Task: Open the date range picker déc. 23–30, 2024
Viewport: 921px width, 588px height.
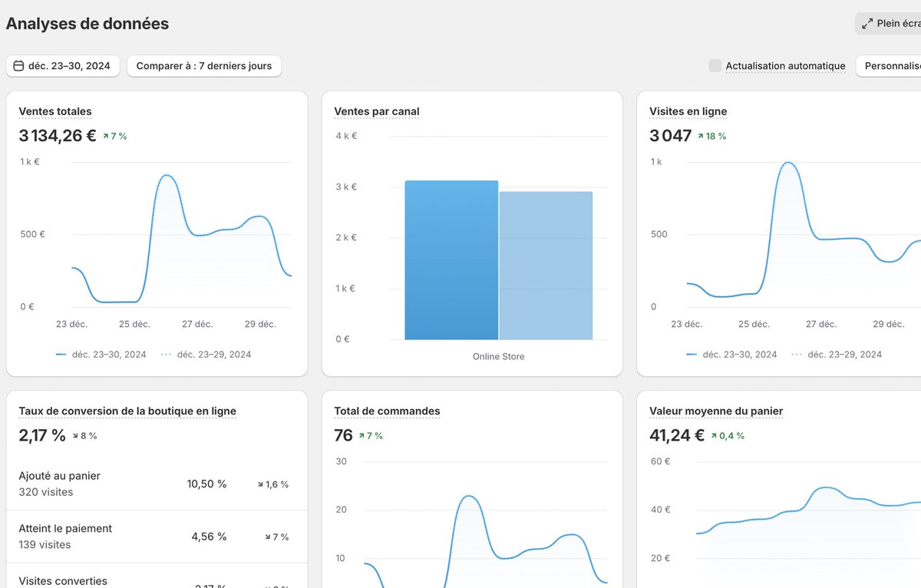Action: point(63,66)
